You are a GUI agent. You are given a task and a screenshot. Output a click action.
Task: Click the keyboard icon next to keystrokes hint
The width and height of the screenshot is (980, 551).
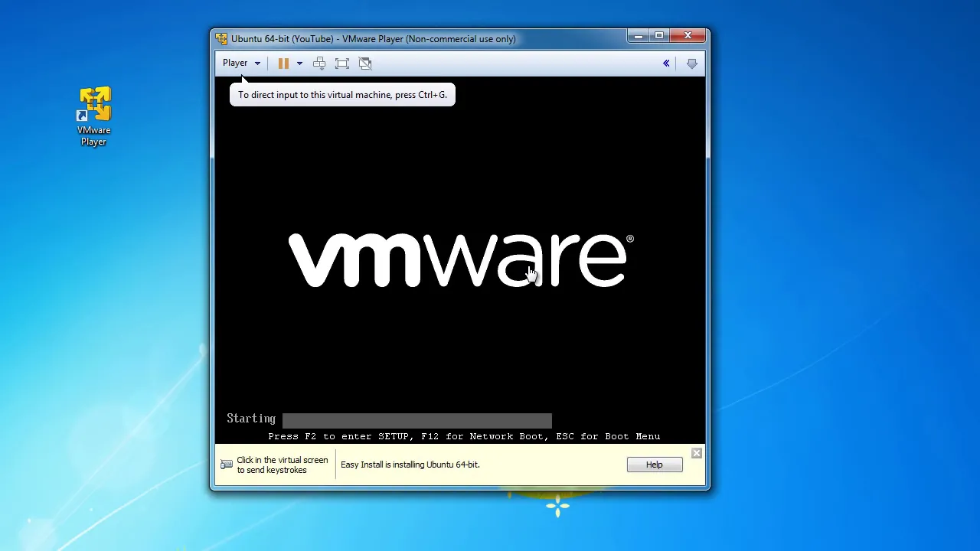227,465
